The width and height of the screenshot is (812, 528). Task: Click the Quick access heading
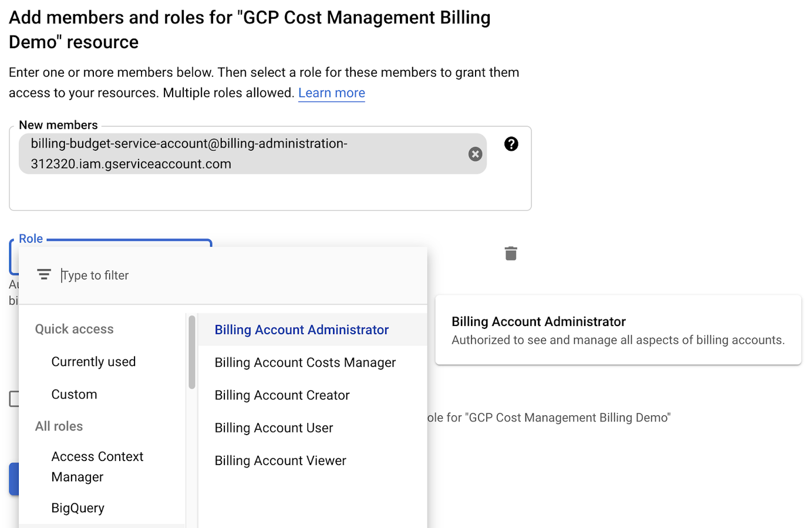coord(74,329)
